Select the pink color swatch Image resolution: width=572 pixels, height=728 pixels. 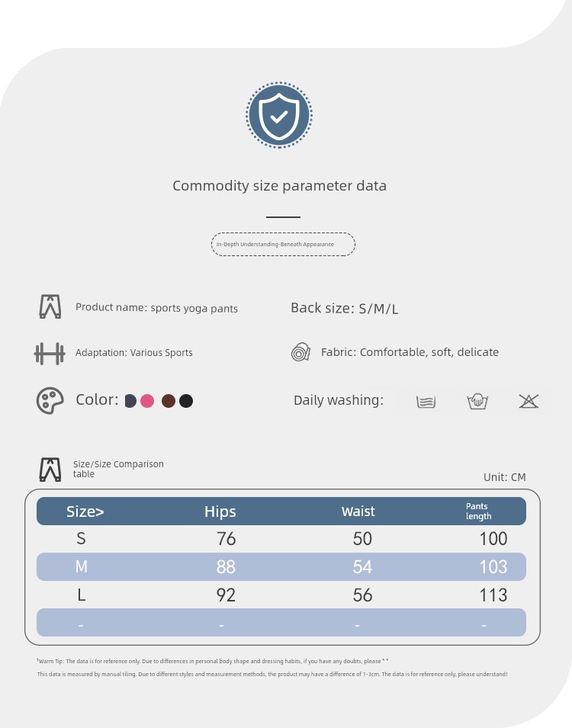tap(147, 401)
